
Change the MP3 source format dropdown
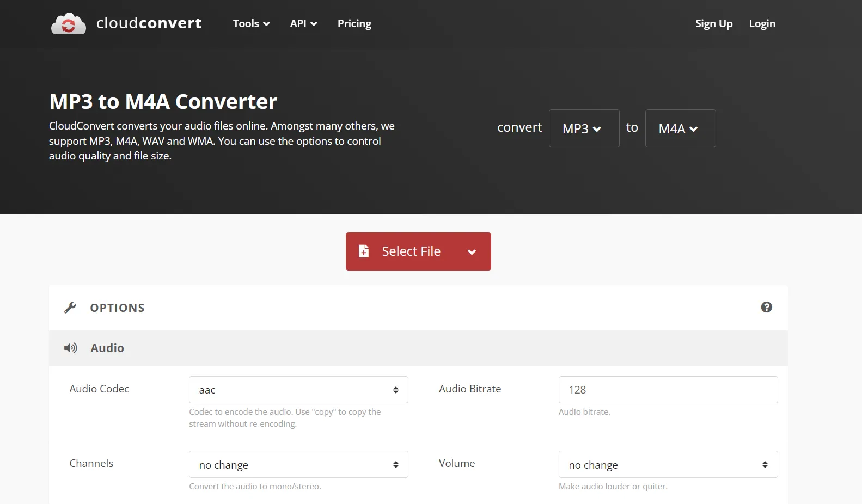tap(584, 129)
